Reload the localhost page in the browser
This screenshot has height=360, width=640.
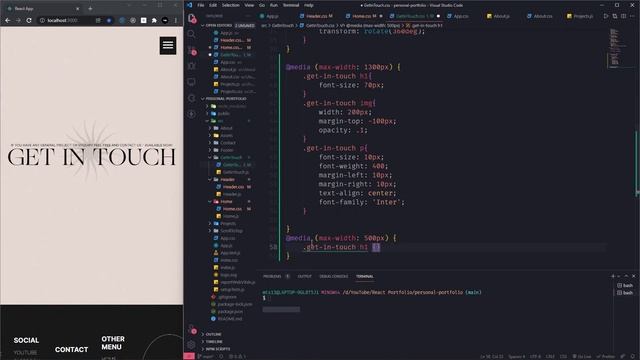click(29, 20)
